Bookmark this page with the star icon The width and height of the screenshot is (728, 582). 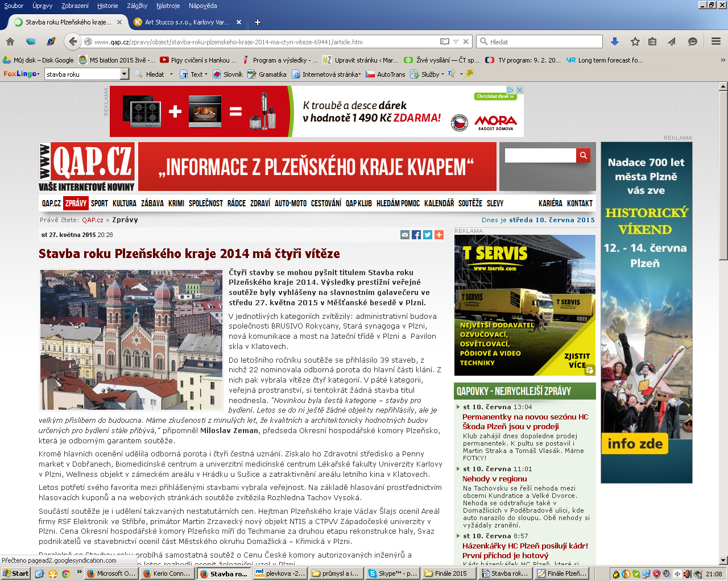click(635, 41)
